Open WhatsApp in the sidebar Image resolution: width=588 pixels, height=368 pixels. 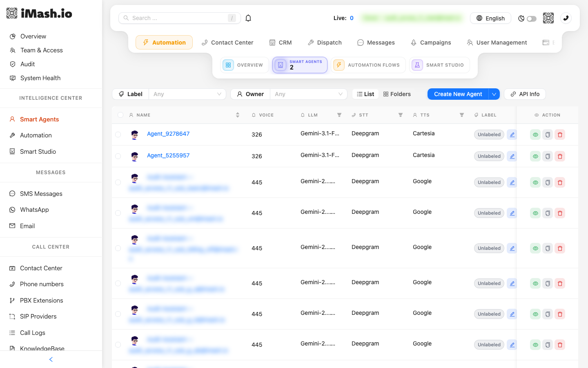click(29, 210)
